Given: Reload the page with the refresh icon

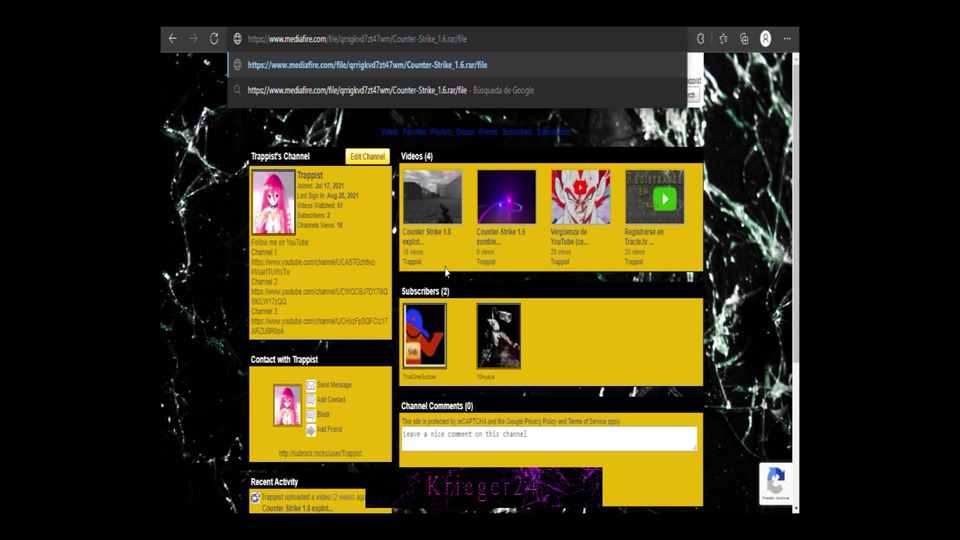Looking at the screenshot, I should (x=214, y=39).
